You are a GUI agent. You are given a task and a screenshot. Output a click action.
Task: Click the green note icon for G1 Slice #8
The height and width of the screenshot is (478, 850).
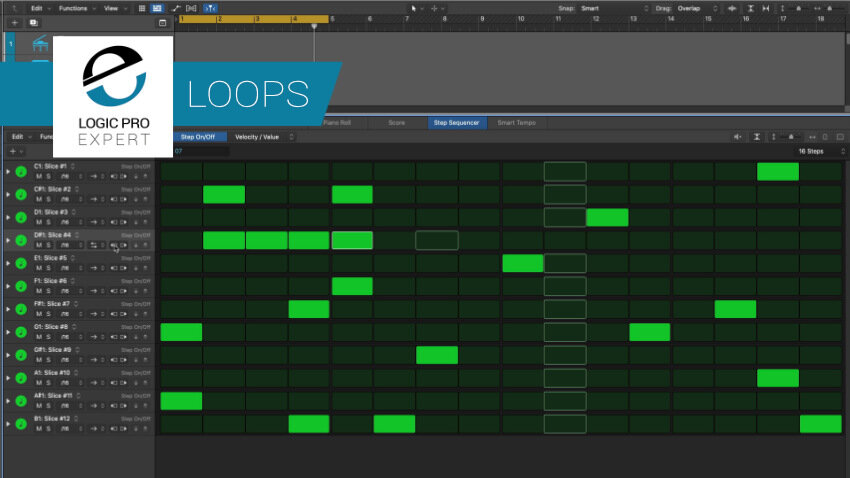[21, 332]
